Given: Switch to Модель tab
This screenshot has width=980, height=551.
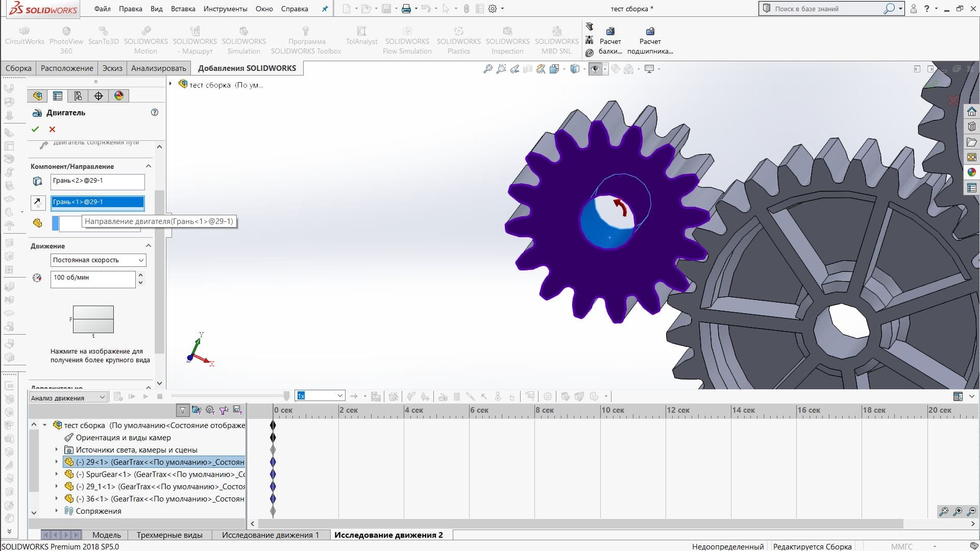Looking at the screenshot, I should 107,534.
